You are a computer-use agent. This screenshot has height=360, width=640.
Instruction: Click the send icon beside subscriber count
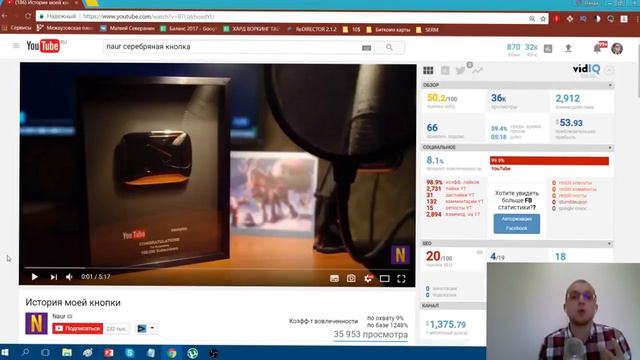click(x=141, y=329)
